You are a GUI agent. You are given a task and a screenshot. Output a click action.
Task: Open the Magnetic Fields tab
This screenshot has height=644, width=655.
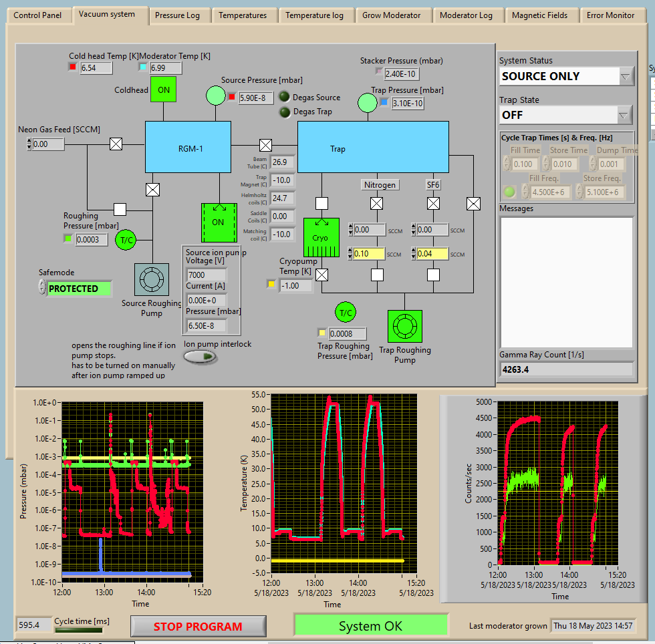click(539, 15)
